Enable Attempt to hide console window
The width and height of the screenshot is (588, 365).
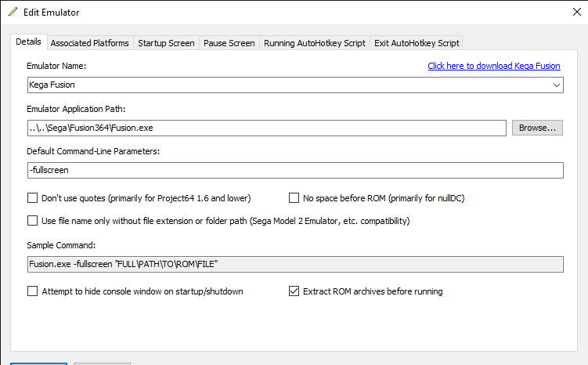[33, 291]
